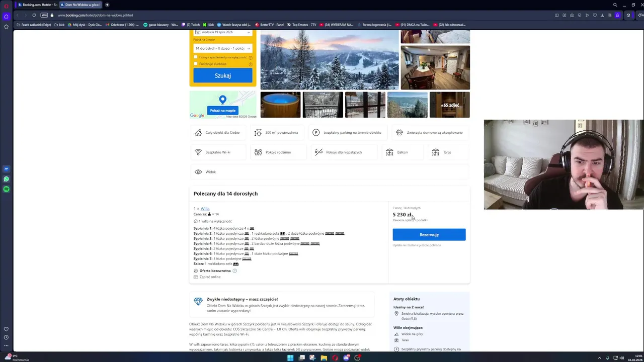This screenshot has height=362, width=644.
Task: Open Messenger in the Opera sidebar
Action: [6, 169]
